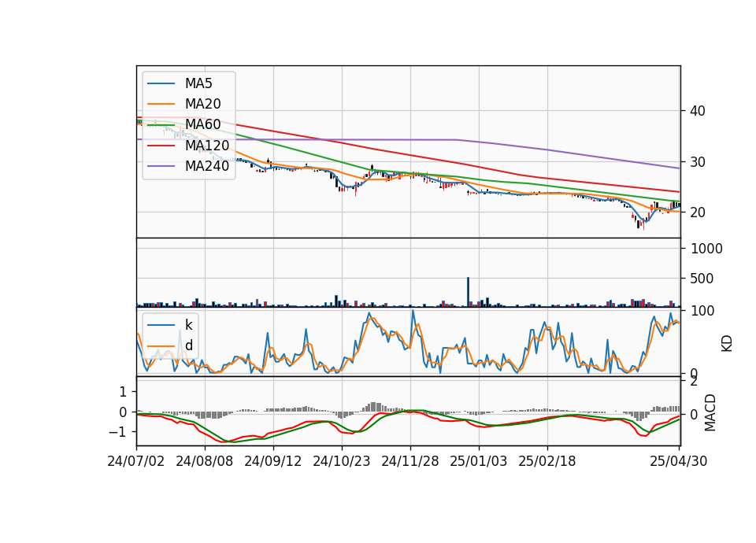Click the 25/01/03 date axis label

pos(478,461)
